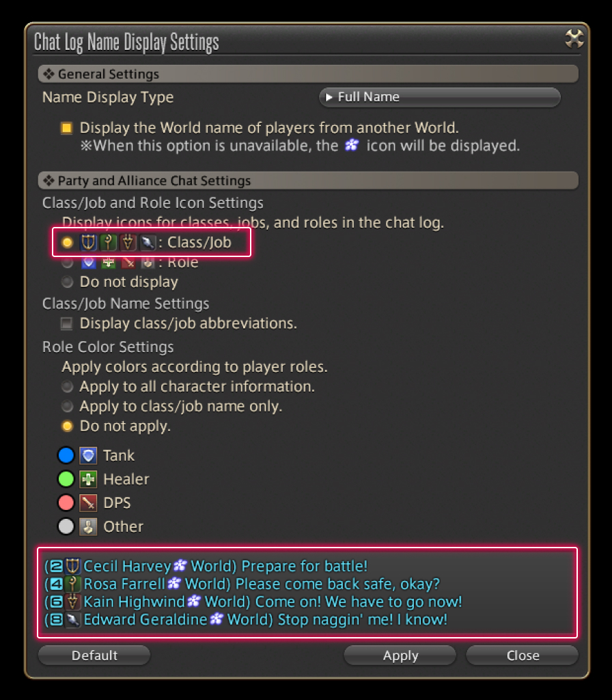Choose Apply to class/job name only
Image resolution: width=612 pixels, height=700 pixels.
click(x=67, y=406)
